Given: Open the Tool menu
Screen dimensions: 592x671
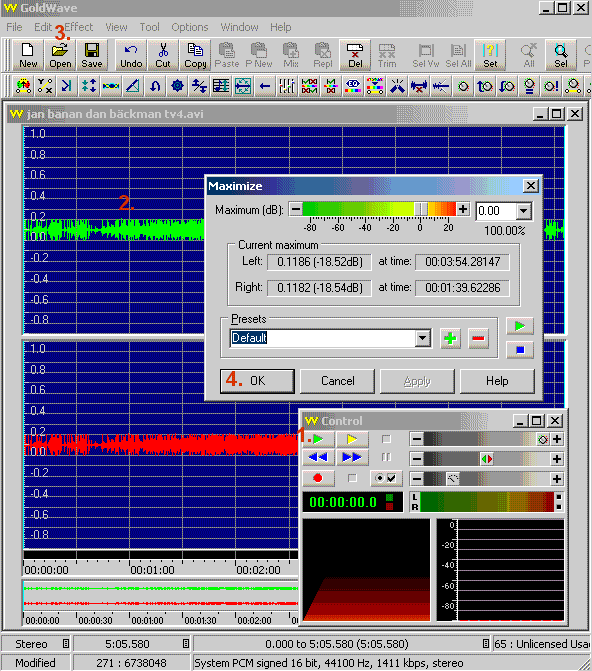Looking at the screenshot, I should click(149, 27).
